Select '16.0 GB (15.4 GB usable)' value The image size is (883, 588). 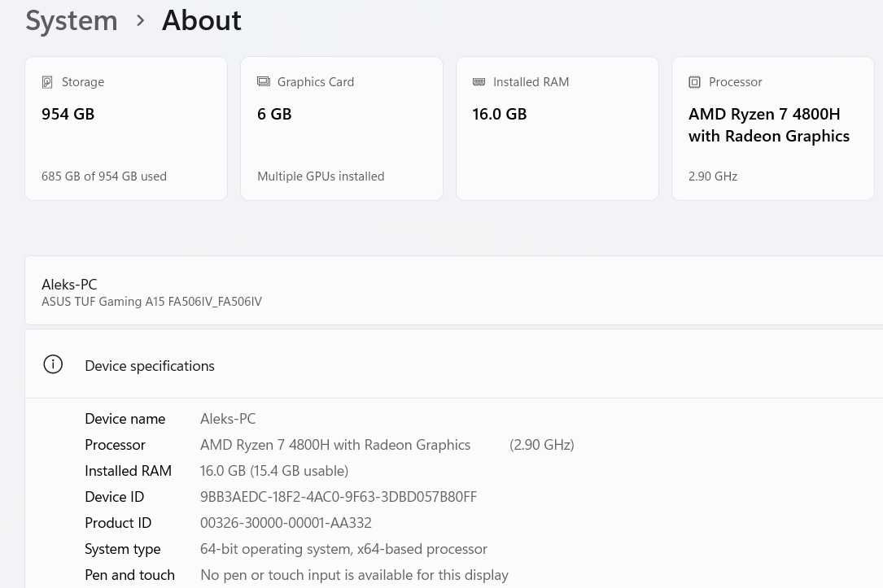[x=274, y=471]
